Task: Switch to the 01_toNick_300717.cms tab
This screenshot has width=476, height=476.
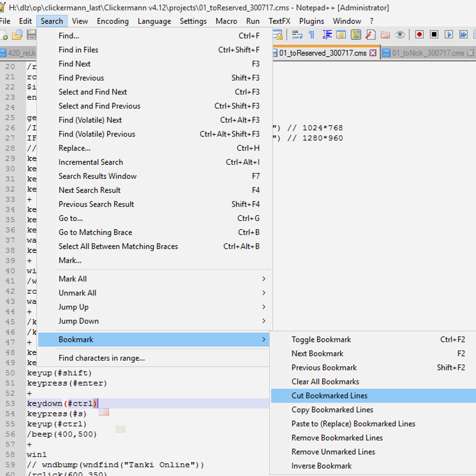Action: tap(428, 53)
